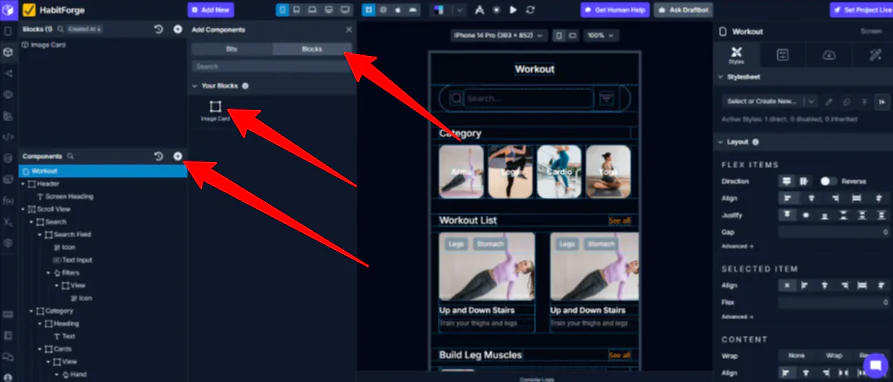Select the Yoga category card in canvas

click(x=608, y=171)
